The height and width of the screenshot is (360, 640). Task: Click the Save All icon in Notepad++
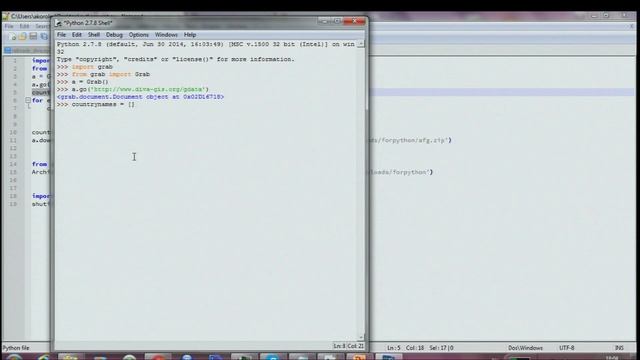[44, 37]
